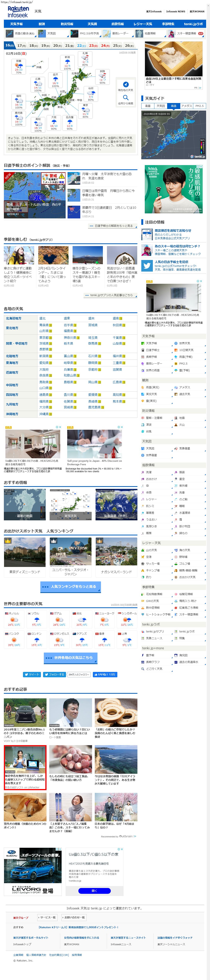Click the current location weather icon
This screenshot has width=210, height=980.
(125, 84)
